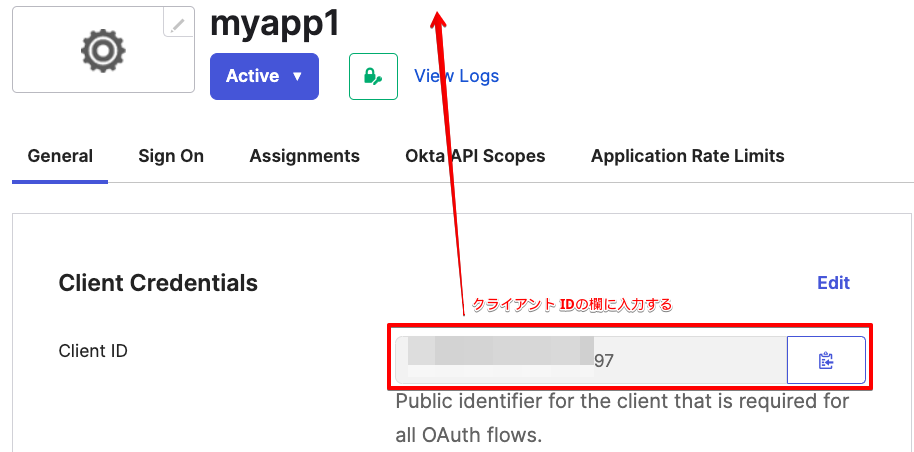Go to Okta API Scopes tab
Image resolution: width=914 pixels, height=452 pixels.
coord(475,156)
